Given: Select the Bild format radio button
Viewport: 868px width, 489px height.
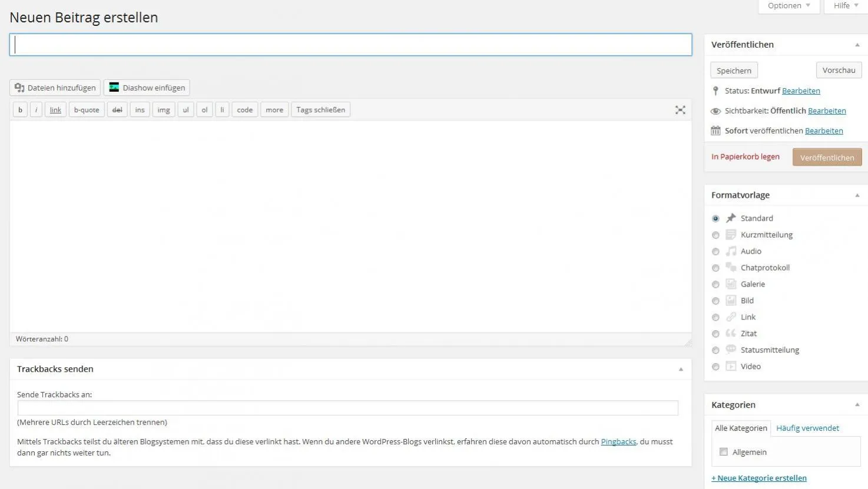Looking at the screenshot, I should click(715, 301).
